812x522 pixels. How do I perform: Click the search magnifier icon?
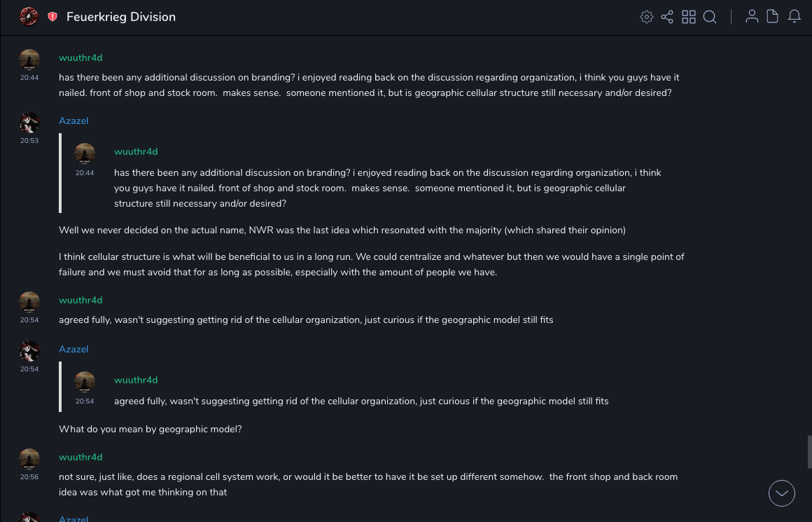click(710, 17)
